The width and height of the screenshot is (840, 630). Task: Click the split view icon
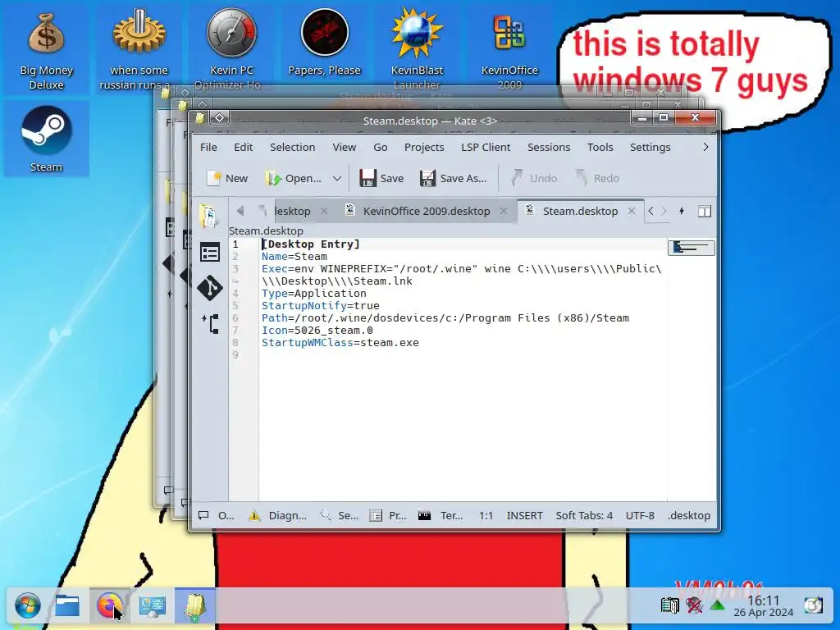[x=705, y=211]
